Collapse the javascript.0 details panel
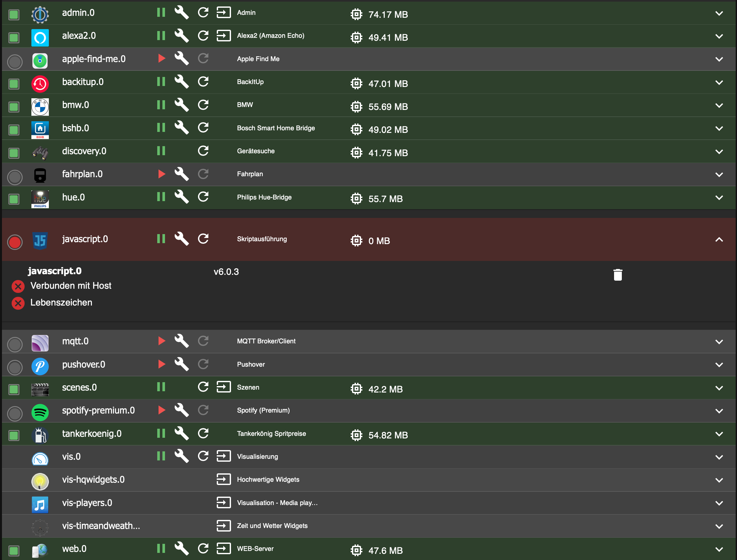 coord(719,239)
